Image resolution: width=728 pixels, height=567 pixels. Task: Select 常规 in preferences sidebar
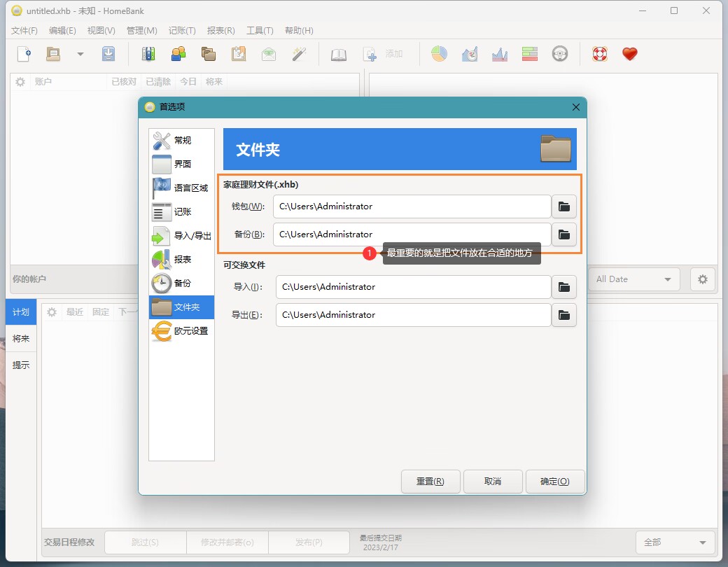[x=181, y=140]
